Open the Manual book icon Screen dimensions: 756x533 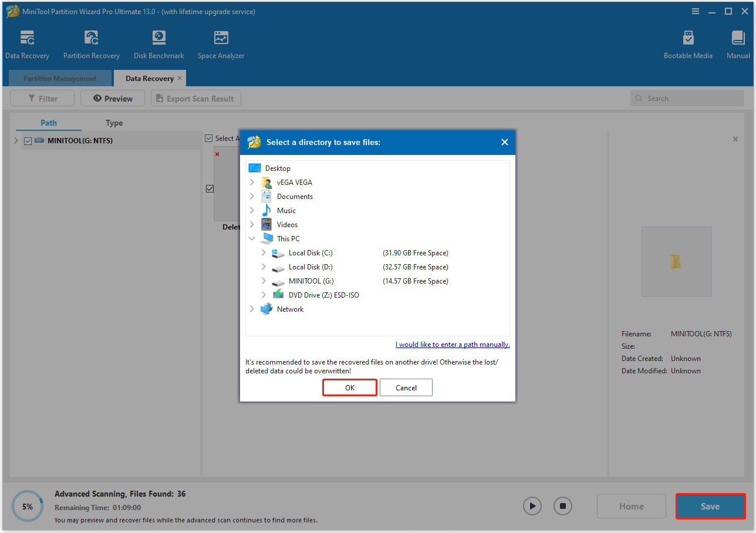738,39
